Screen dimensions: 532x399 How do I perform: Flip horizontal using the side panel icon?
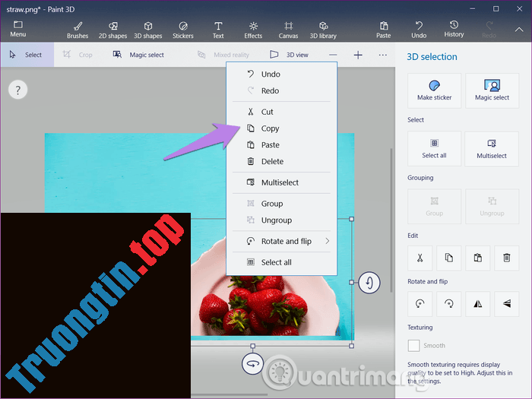(478, 304)
